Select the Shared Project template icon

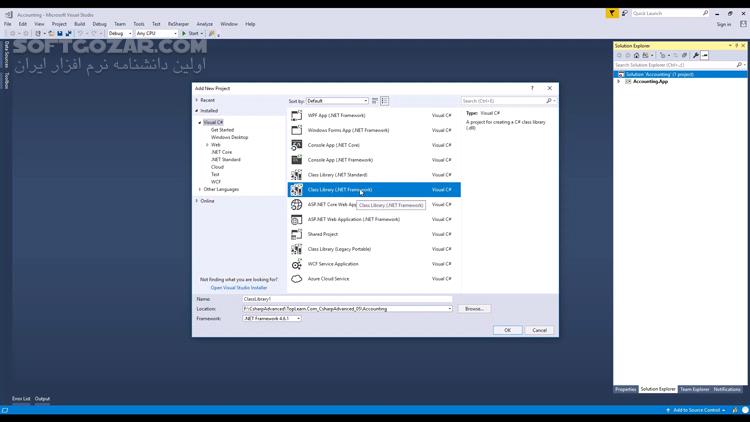click(297, 234)
